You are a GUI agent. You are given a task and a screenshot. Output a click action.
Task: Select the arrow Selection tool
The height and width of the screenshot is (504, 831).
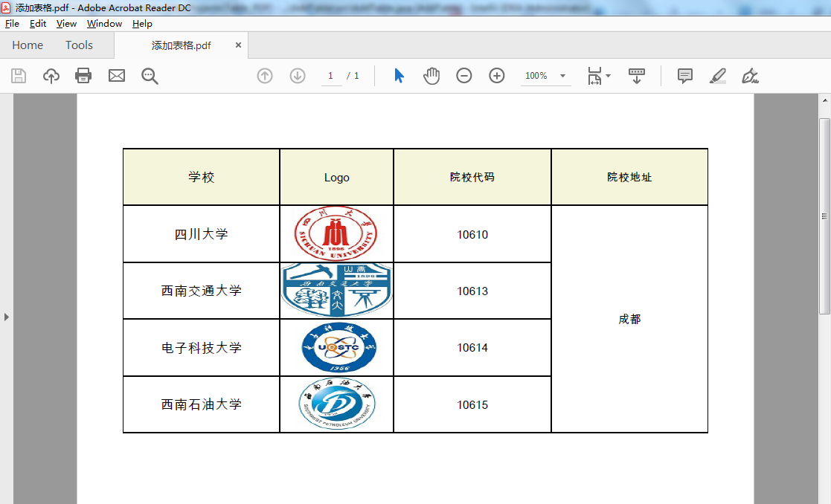[399, 76]
